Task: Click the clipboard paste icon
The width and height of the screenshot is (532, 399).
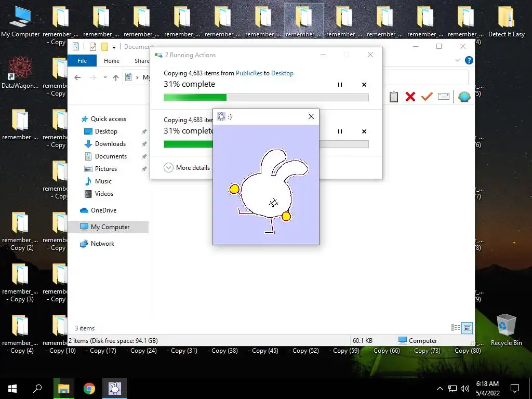Action: [x=394, y=97]
